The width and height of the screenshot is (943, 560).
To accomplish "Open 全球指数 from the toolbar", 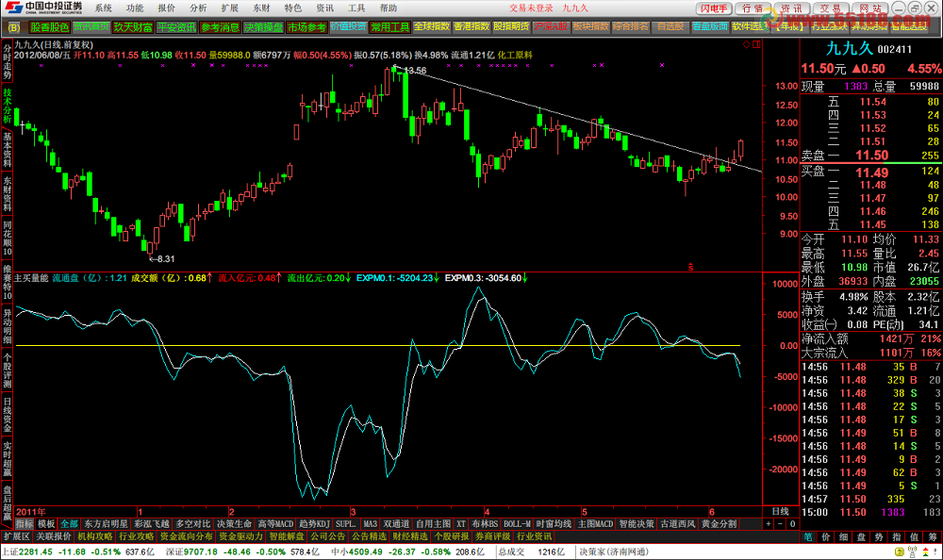I will pos(432,26).
